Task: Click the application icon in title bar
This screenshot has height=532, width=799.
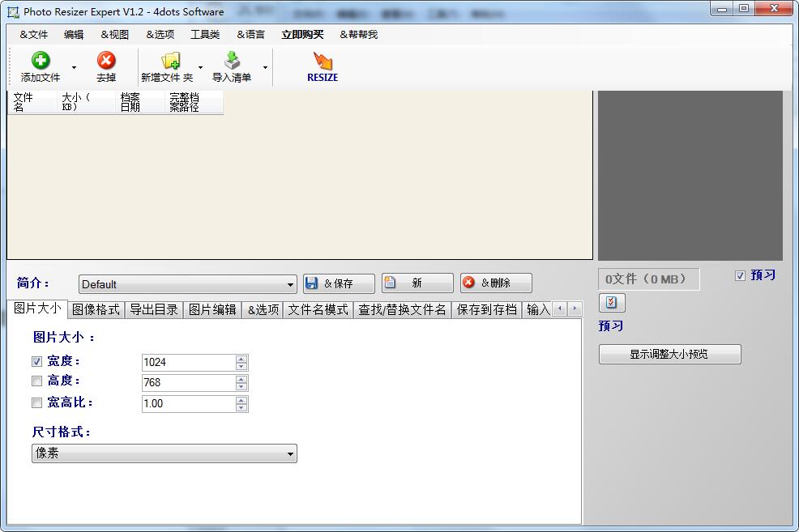Action: point(13,11)
